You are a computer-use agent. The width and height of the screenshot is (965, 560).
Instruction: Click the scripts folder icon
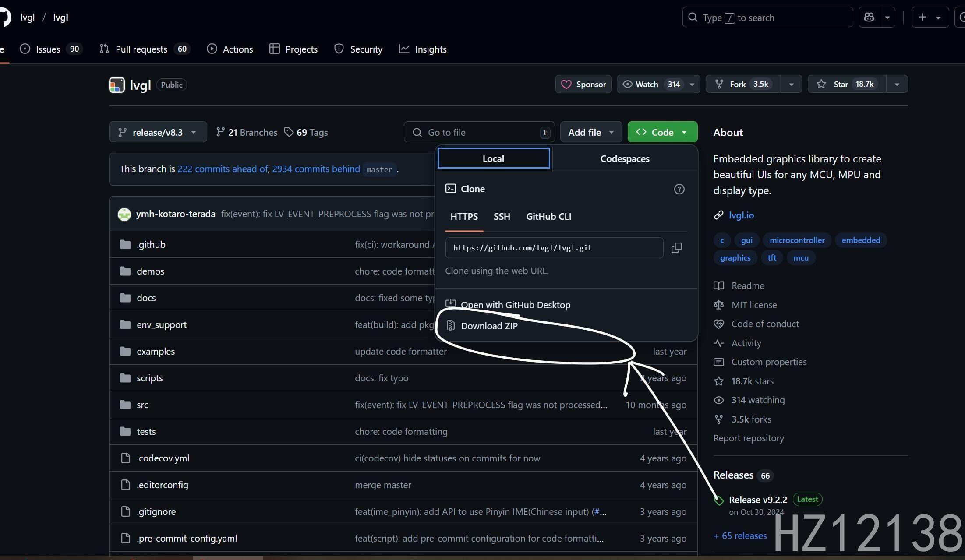(x=125, y=378)
